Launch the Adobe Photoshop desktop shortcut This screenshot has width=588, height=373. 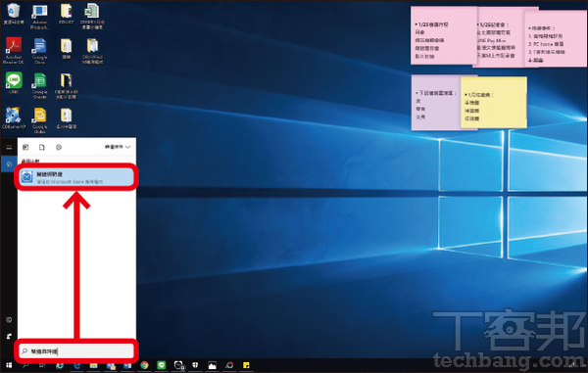point(39,17)
